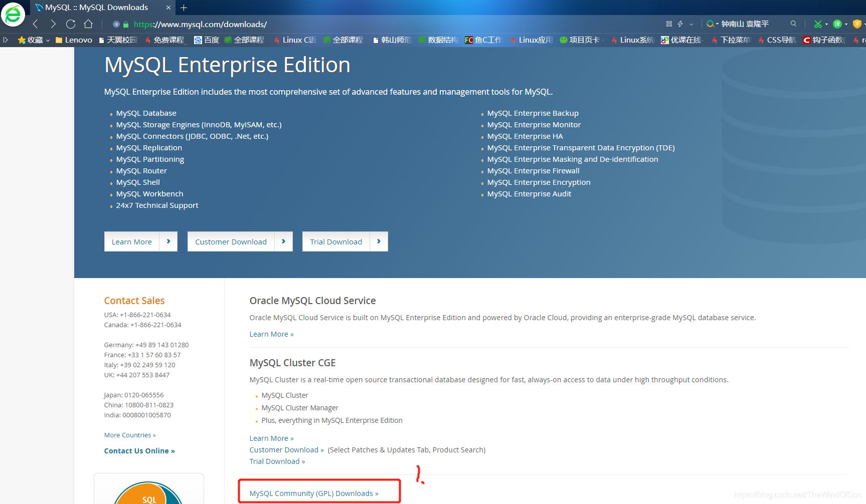Viewport: 866px width, 504px height.
Task: Open Customer Download link under MySQL Cluster CGE
Action: pyautogui.click(x=286, y=450)
